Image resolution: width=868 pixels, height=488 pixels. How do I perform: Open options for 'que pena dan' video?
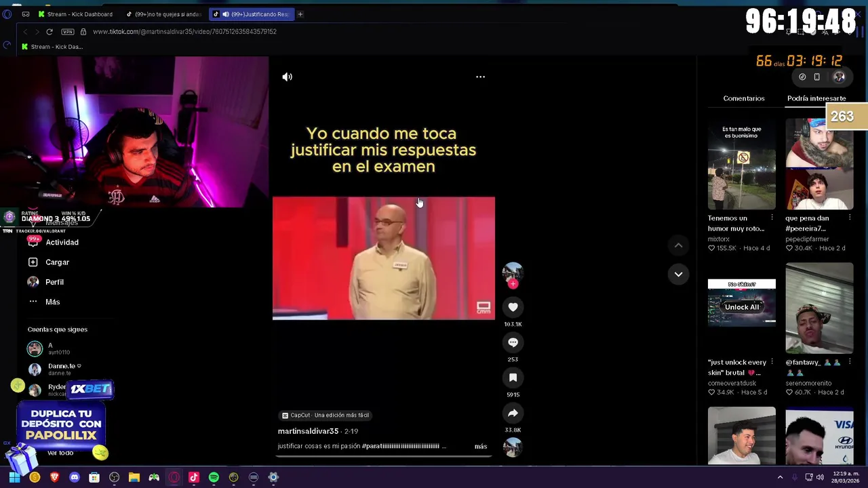click(x=850, y=218)
